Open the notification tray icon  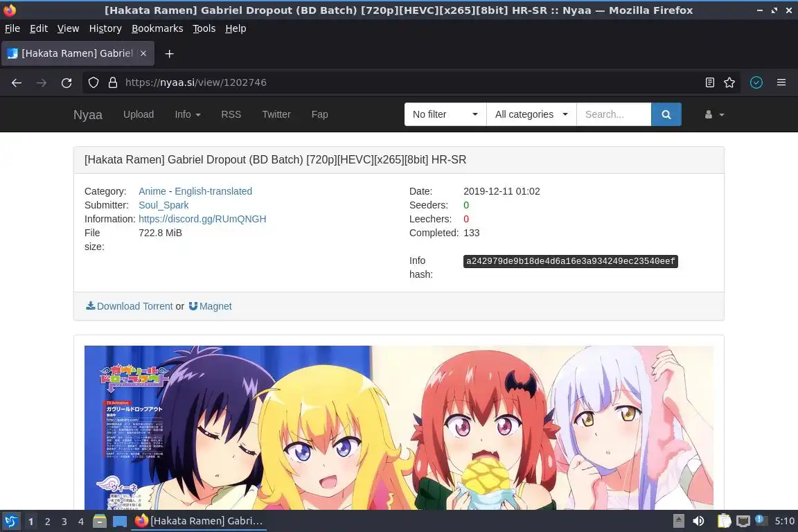[x=761, y=520]
